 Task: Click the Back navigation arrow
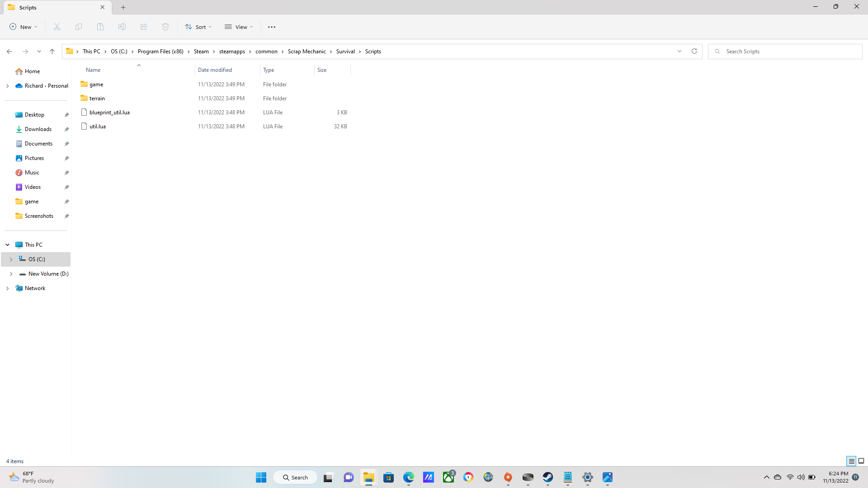tap(9, 52)
